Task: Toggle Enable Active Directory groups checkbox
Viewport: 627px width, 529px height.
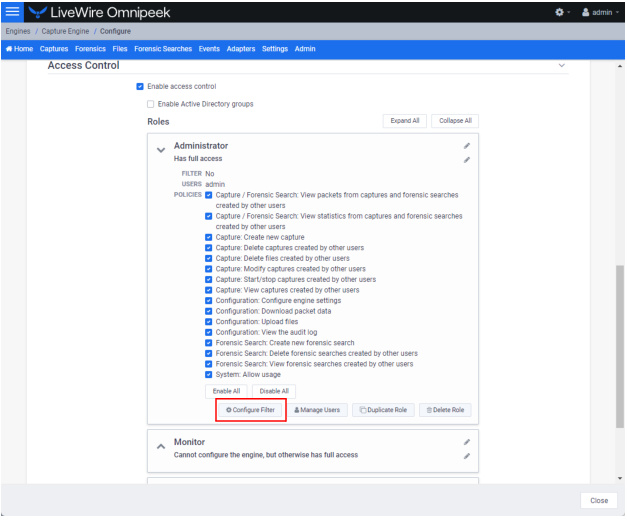Action: click(x=150, y=104)
